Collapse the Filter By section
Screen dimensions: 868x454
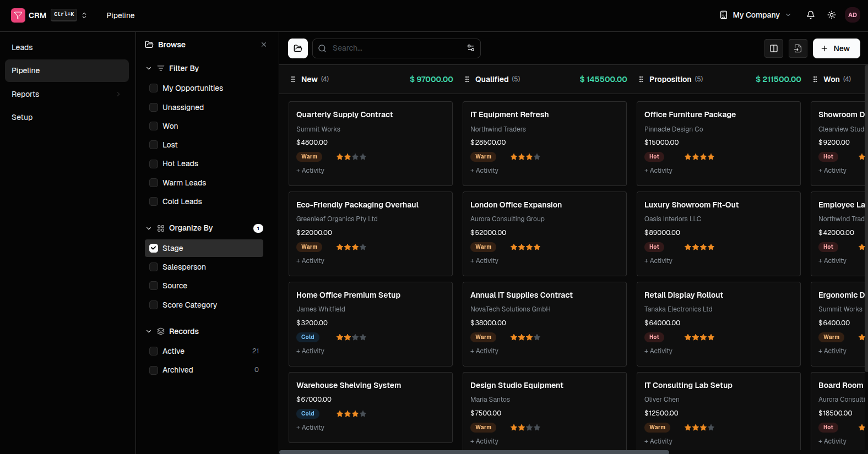point(149,68)
